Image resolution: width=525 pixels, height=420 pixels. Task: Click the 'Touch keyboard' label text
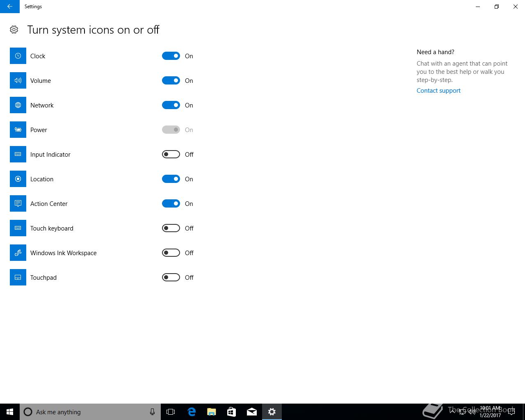tap(52, 228)
